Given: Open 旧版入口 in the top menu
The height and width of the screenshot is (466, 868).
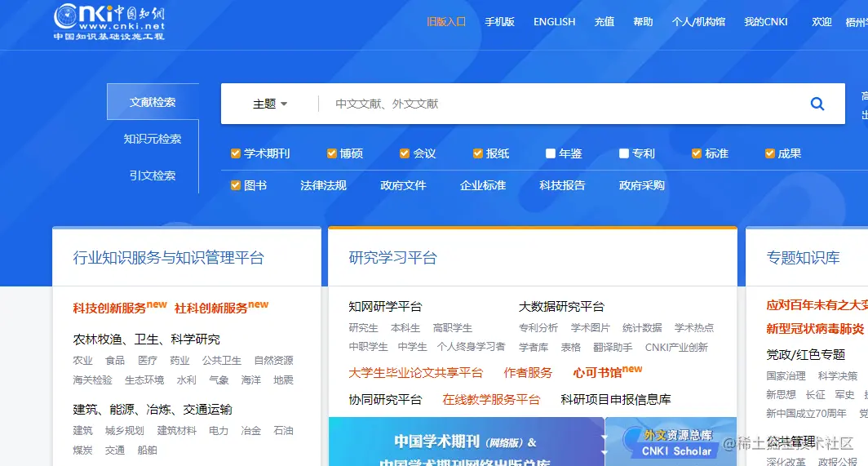Looking at the screenshot, I should coord(446,21).
